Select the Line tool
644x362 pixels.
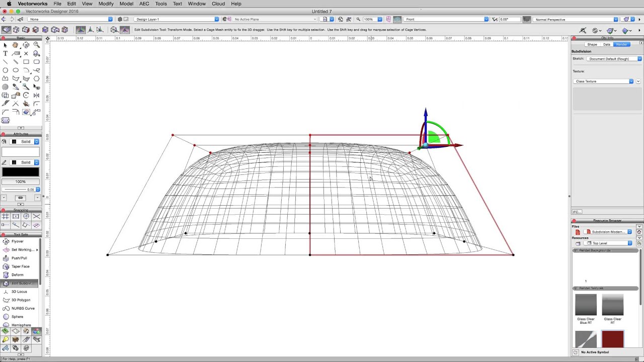[x=6, y=62]
